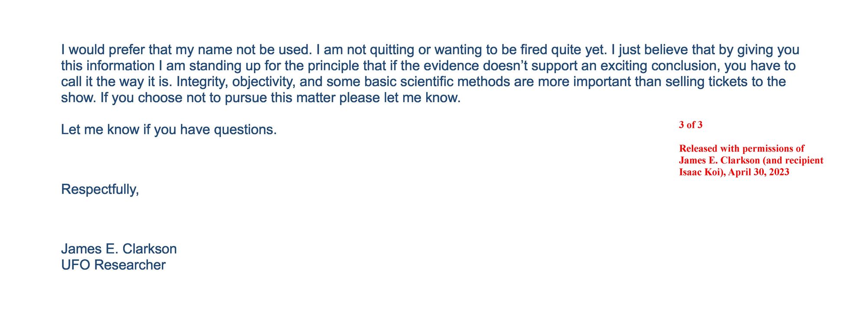Click the 'Respectfully,' closing line
The width and height of the screenshot is (868, 325).
pyautogui.click(x=100, y=189)
